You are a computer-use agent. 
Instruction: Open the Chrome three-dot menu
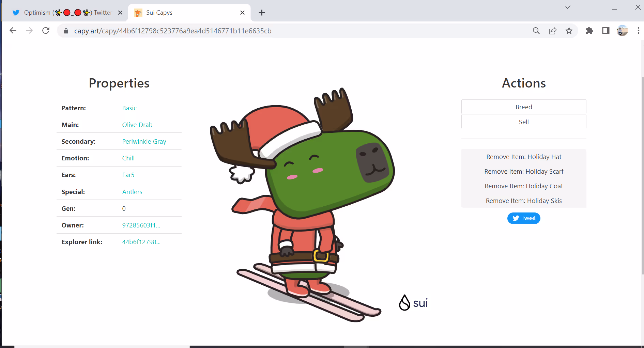click(638, 31)
